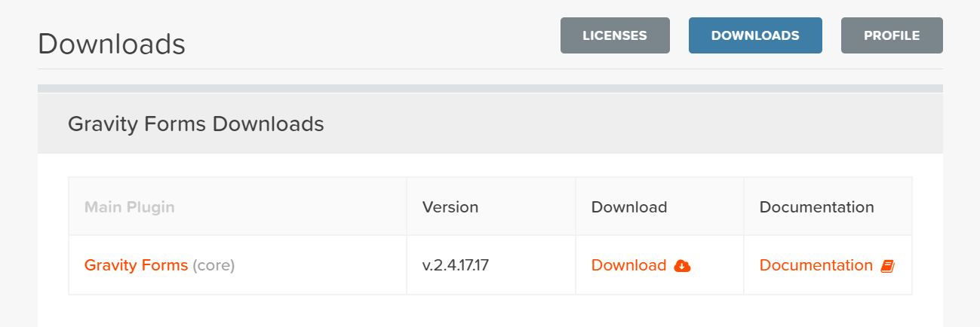Click the gray (core) label

click(x=214, y=265)
